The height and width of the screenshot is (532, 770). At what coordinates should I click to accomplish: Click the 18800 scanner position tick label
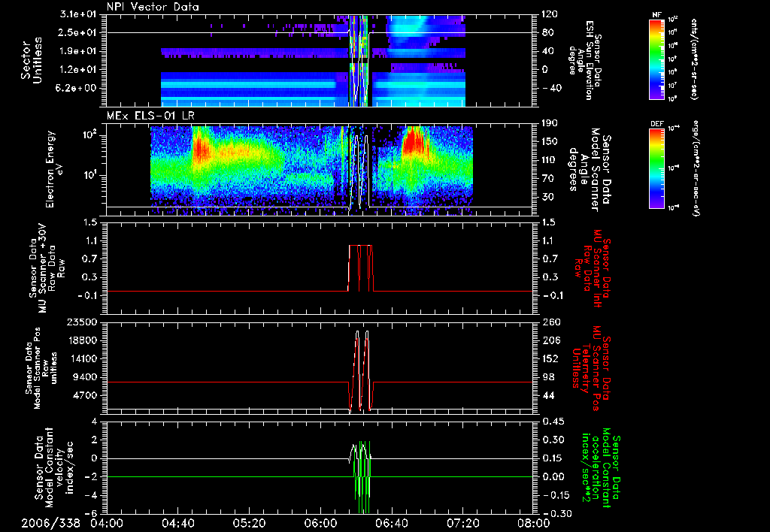tap(83, 340)
